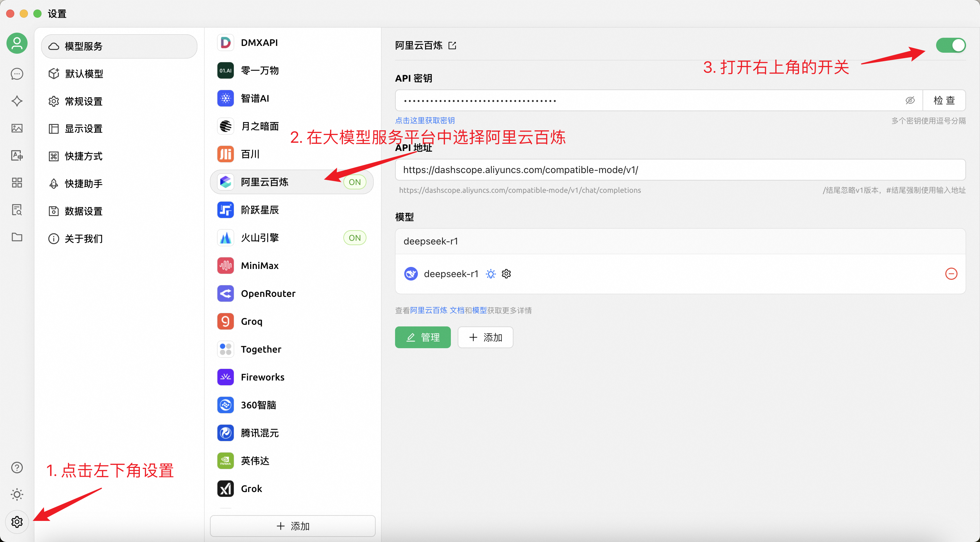Image resolution: width=980 pixels, height=542 pixels.
Task: Select Together provider
Action: 292,349
